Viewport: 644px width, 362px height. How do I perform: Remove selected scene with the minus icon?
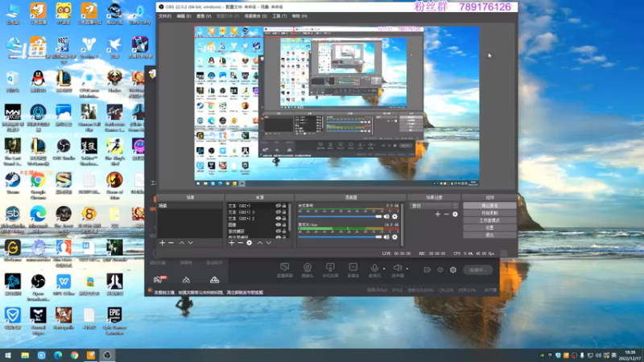[x=171, y=243]
